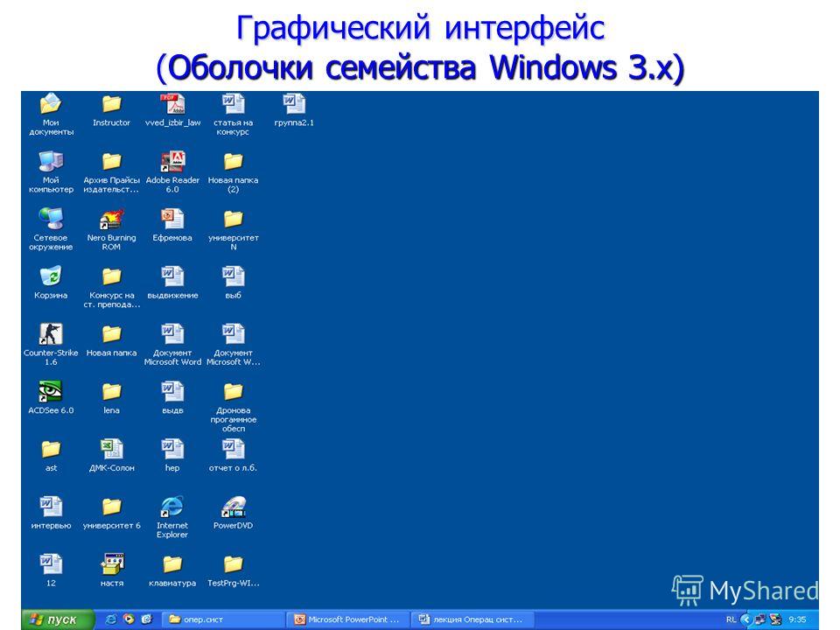This screenshot has width=840, height=630.
Task: Launch the ACDSee 6.0 shortcut
Action: pyautogui.click(x=51, y=392)
